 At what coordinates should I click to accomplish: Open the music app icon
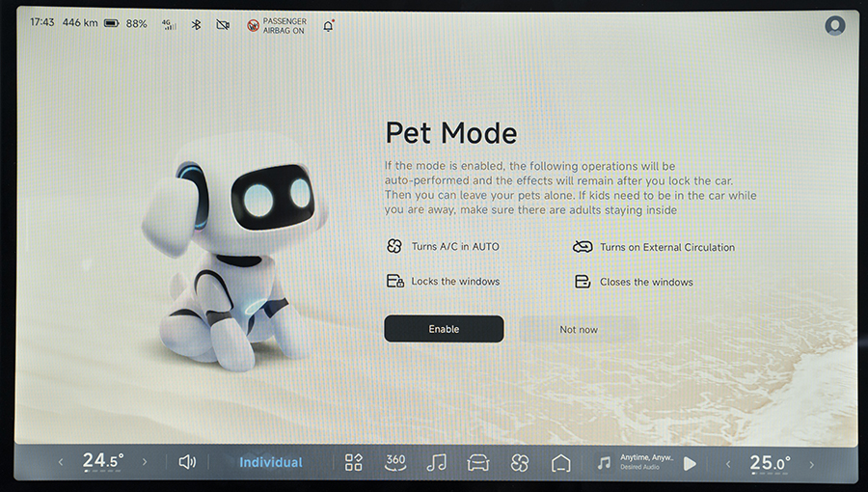pos(437,463)
